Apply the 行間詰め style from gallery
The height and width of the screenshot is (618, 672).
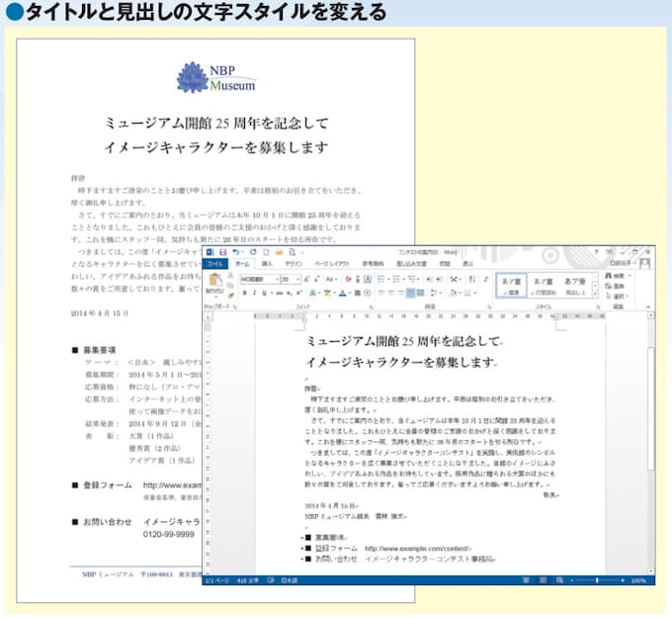point(544,286)
